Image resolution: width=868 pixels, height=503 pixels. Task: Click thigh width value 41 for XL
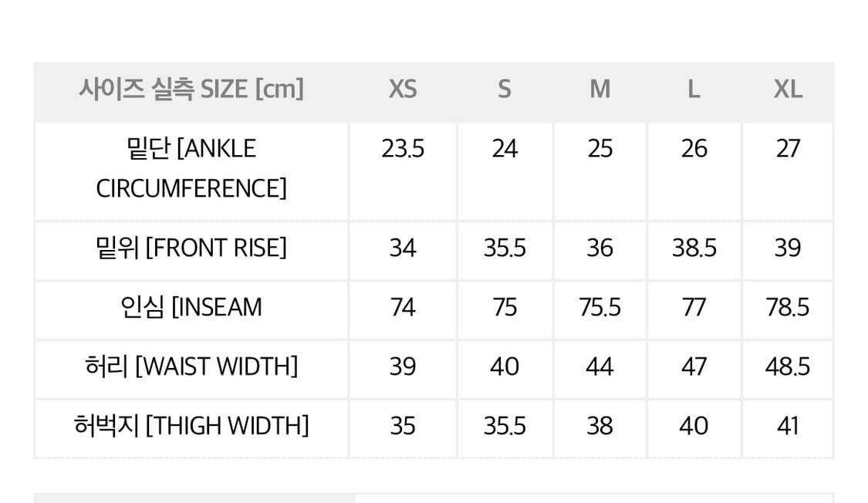coord(788,425)
